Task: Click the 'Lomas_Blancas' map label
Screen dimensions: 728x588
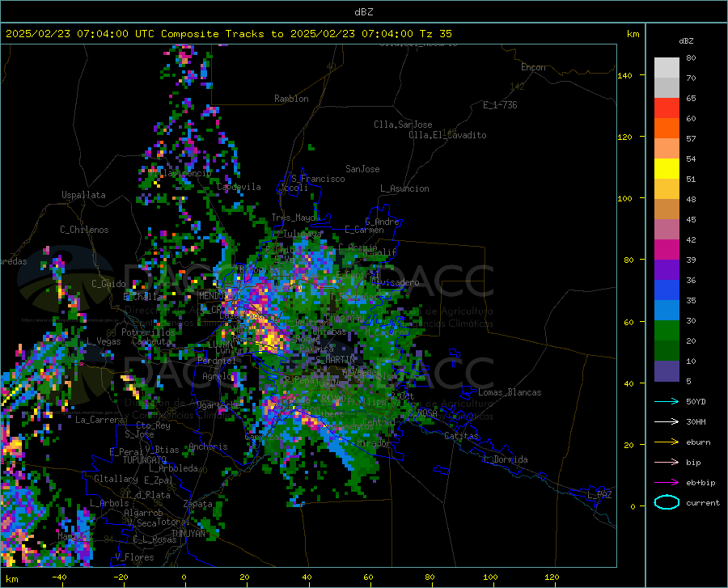Action: click(510, 392)
